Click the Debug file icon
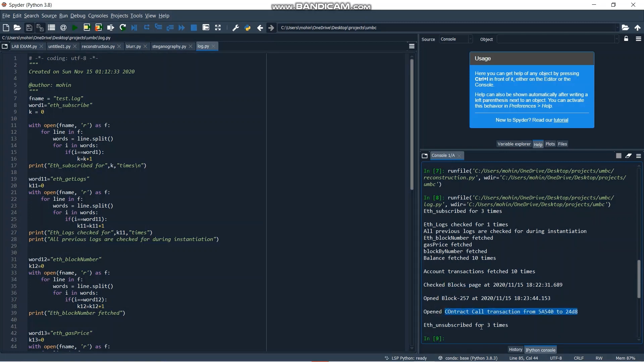 click(134, 28)
